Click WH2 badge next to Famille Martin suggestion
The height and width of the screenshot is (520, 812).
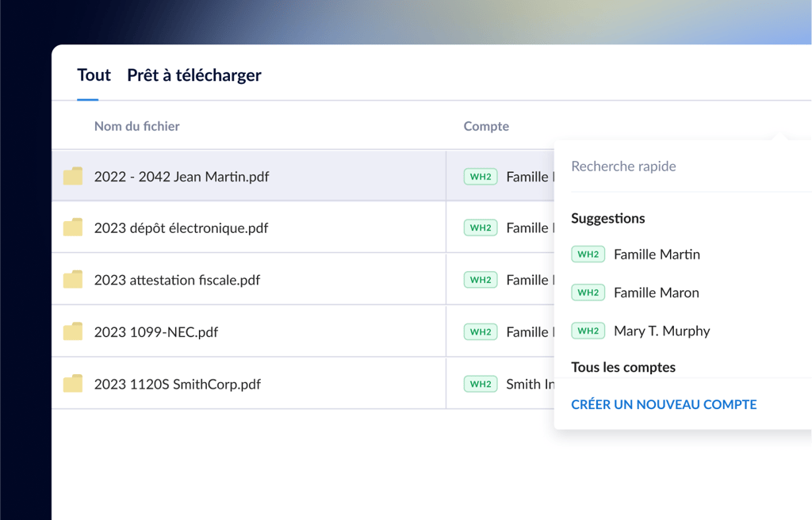tap(588, 254)
